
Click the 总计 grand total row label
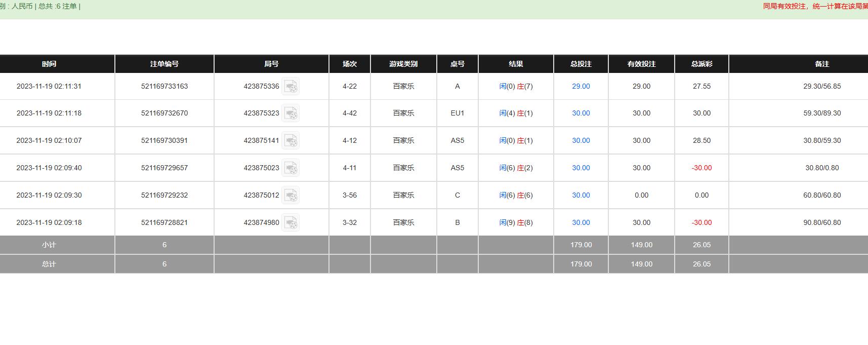tap(49, 264)
